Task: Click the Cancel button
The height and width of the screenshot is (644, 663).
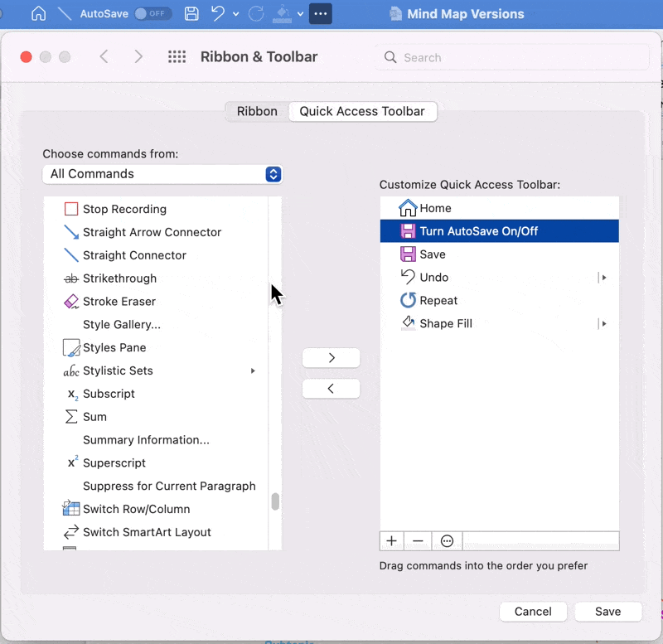Action: (533, 612)
